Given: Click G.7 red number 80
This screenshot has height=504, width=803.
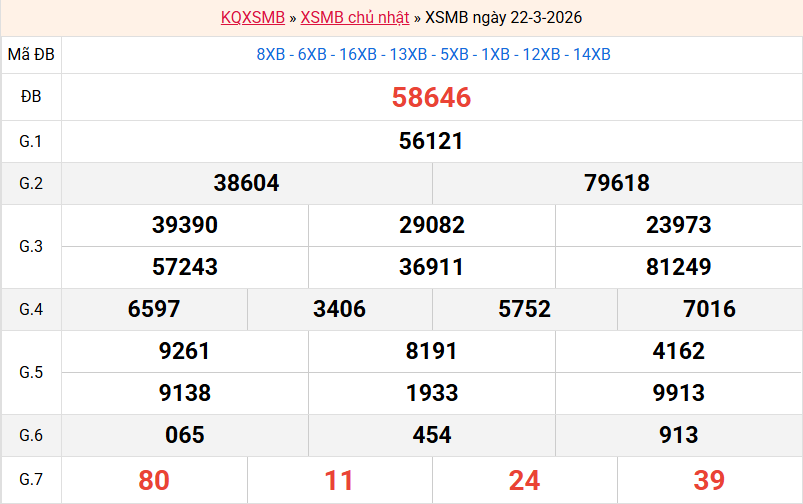Looking at the screenshot, I should point(154,480).
